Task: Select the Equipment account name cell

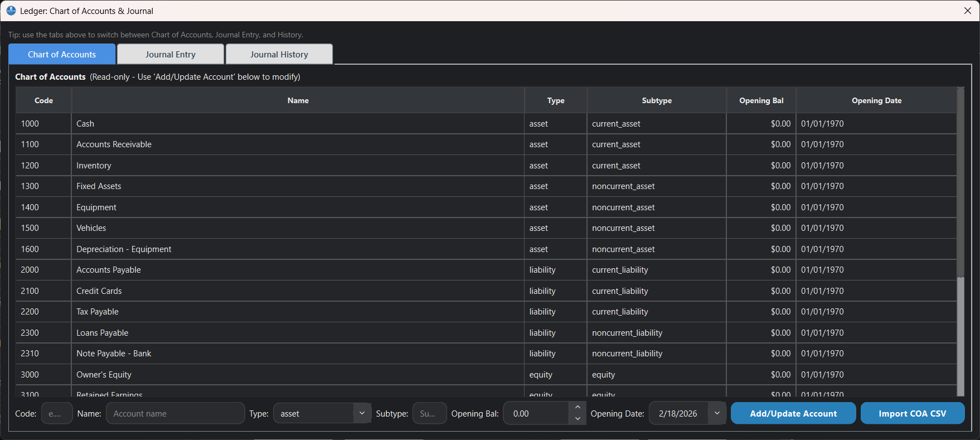Action: (x=298, y=207)
